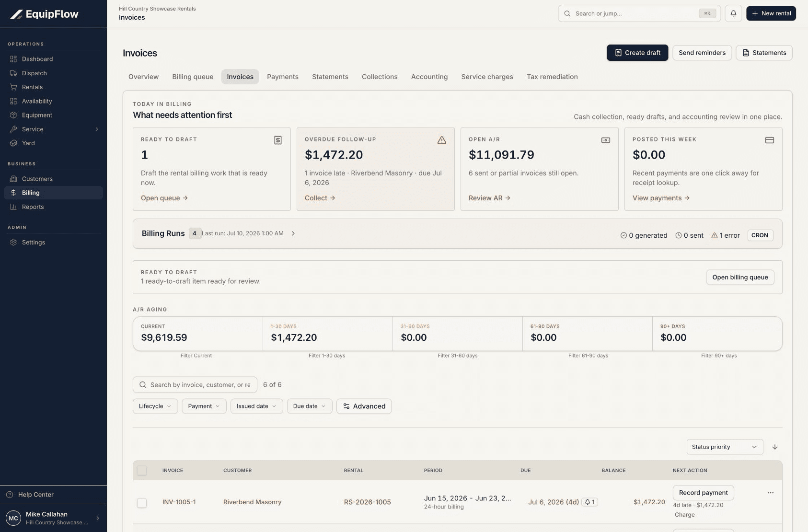Click Record payment for INV-1005-1
808x532 pixels.
703,493
